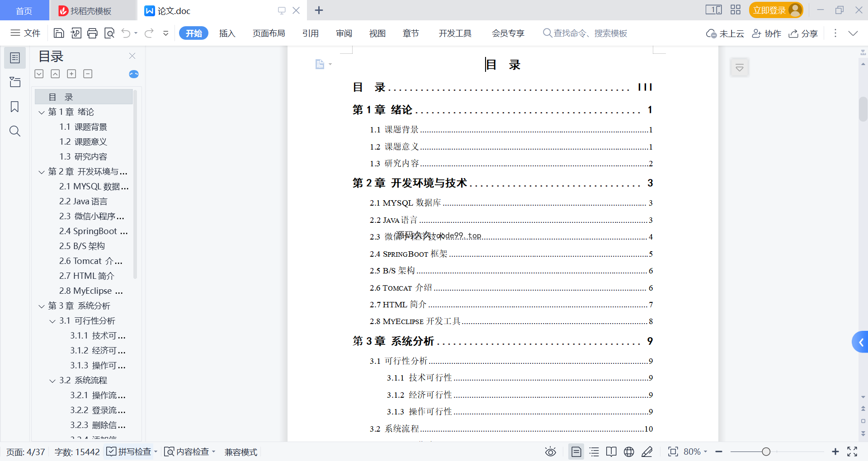Click the Print icon
The height and width of the screenshot is (461, 868).
tap(93, 33)
